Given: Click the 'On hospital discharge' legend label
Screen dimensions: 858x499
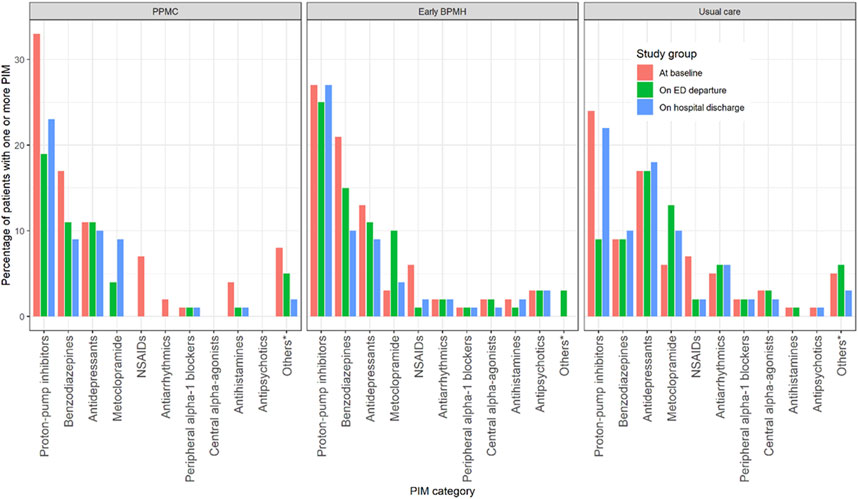Looking at the screenshot, I should point(702,108).
